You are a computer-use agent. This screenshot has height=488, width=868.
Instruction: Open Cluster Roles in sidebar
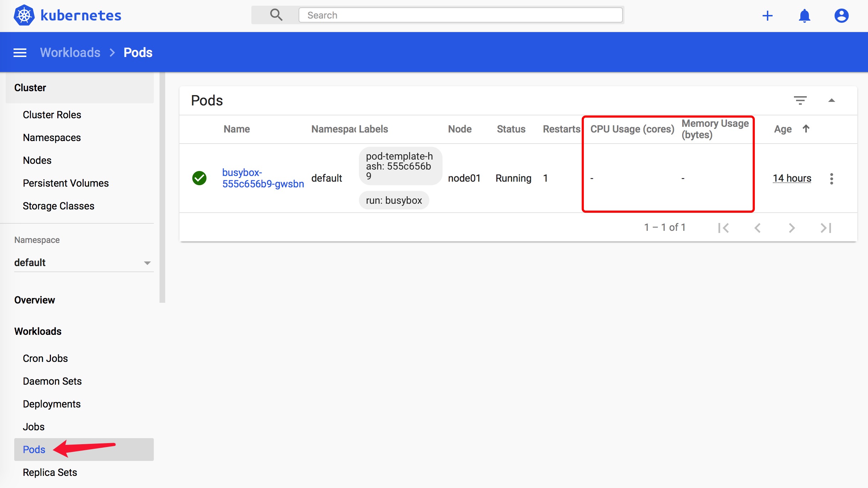tap(52, 115)
